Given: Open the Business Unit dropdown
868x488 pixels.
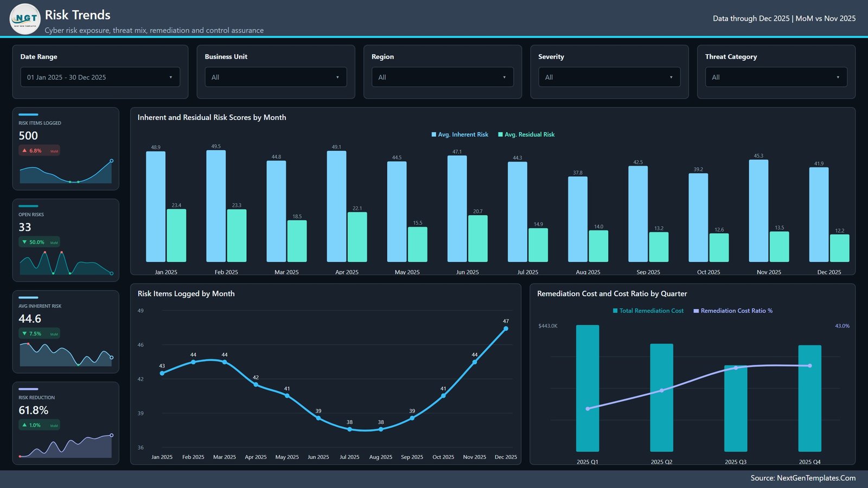Looking at the screenshot, I should click(276, 77).
